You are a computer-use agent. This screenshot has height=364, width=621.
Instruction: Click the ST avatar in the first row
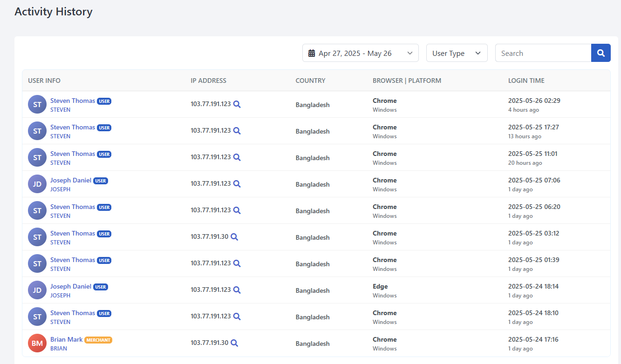[x=37, y=104]
